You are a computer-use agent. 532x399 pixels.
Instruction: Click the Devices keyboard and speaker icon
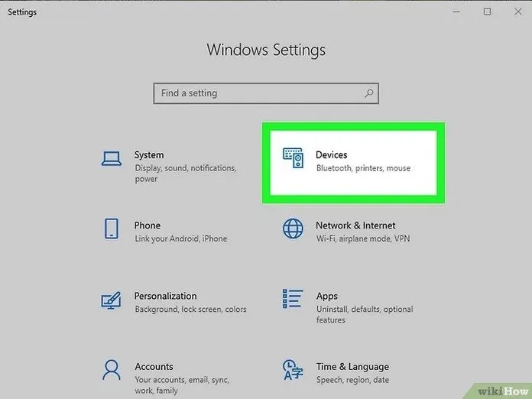point(293,160)
